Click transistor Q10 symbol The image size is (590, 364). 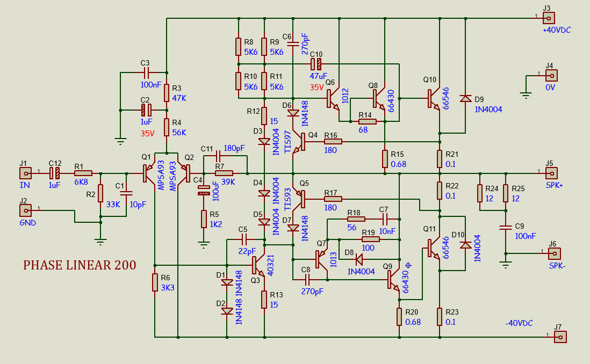pyautogui.click(x=434, y=99)
